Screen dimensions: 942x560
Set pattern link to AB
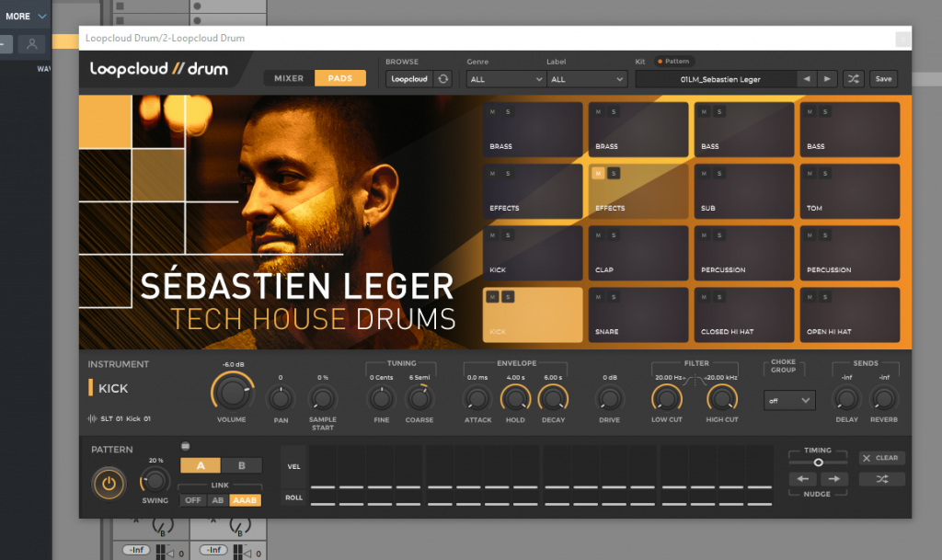click(x=217, y=500)
